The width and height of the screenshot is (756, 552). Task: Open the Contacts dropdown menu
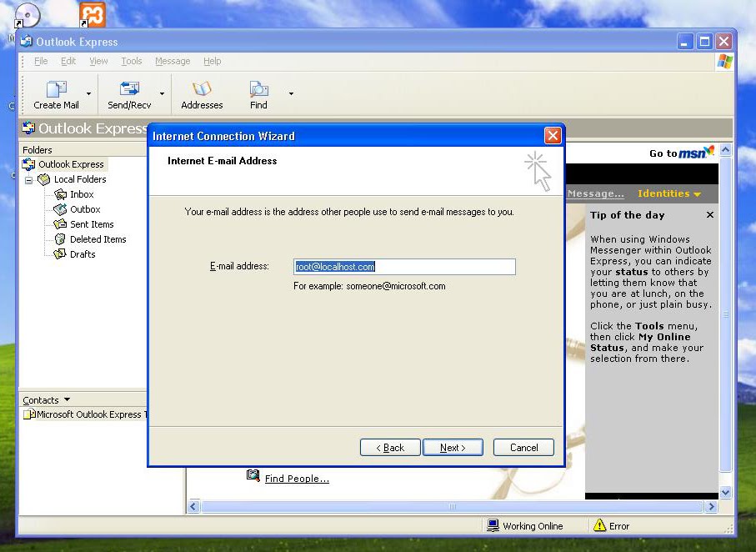pyautogui.click(x=67, y=399)
